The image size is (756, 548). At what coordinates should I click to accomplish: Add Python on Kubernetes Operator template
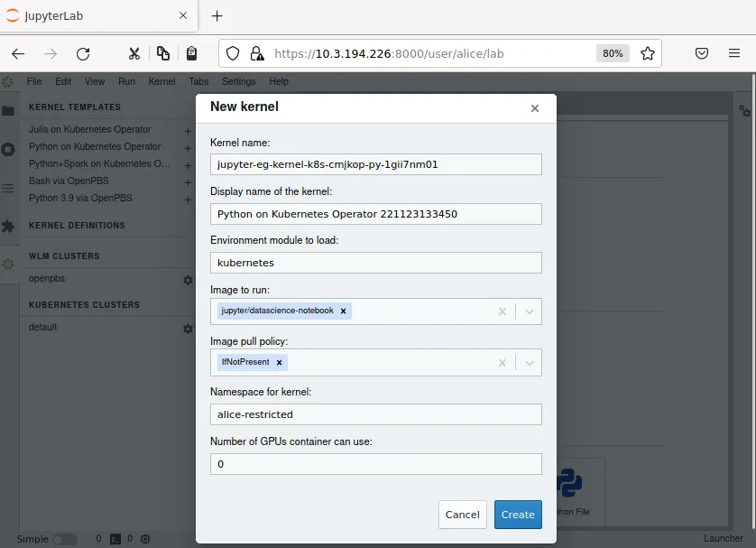pyautogui.click(x=188, y=149)
